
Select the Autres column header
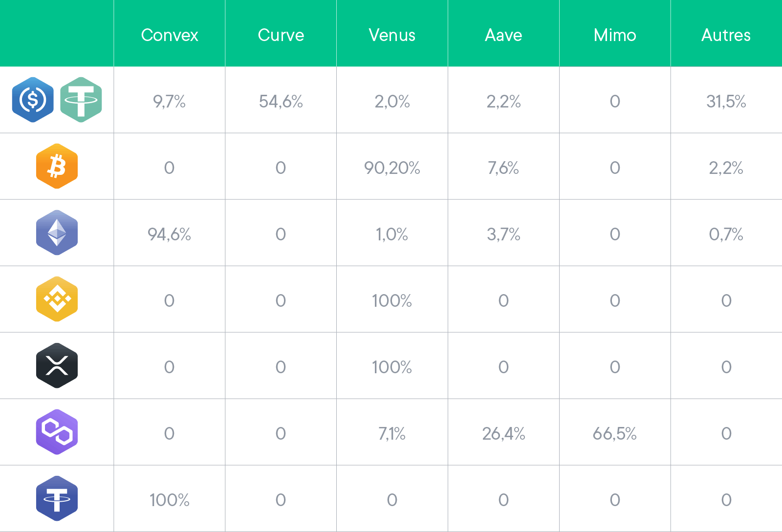tap(726, 35)
